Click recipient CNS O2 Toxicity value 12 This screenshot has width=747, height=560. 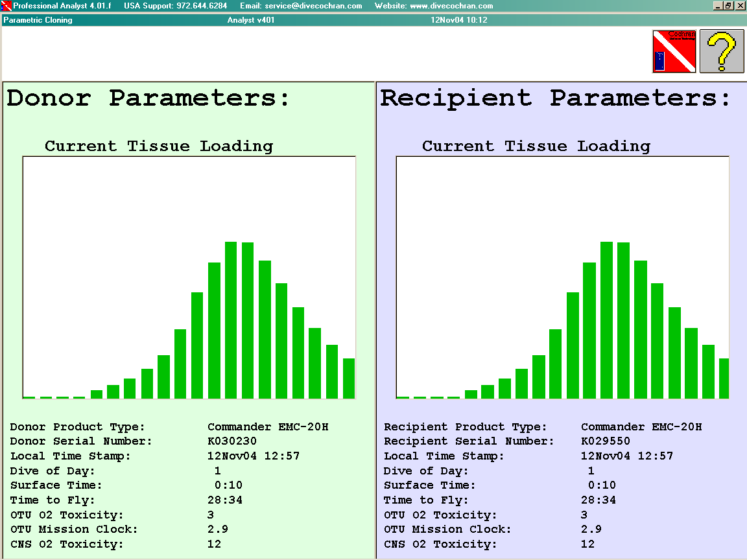(588, 544)
